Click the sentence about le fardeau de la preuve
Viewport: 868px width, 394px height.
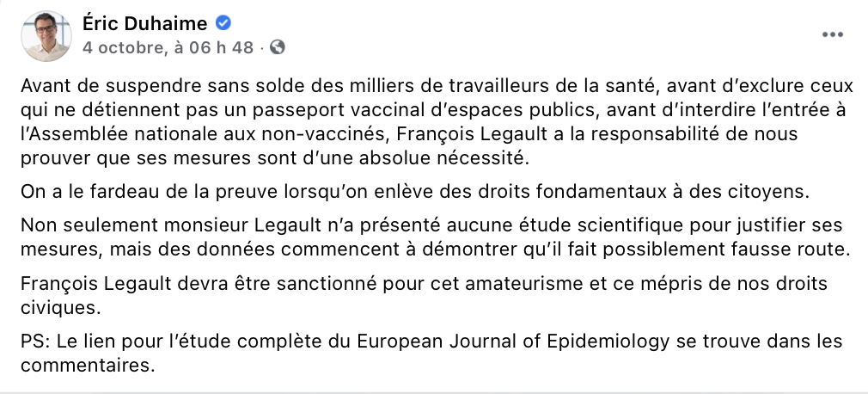click(415, 192)
